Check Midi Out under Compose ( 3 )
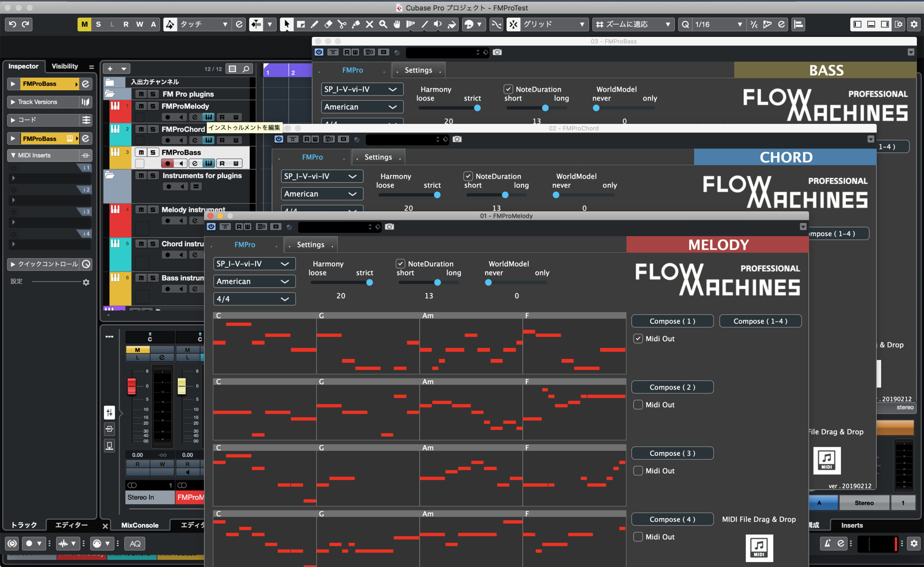The width and height of the screenshot is (924, 567). tap(638, 471)
